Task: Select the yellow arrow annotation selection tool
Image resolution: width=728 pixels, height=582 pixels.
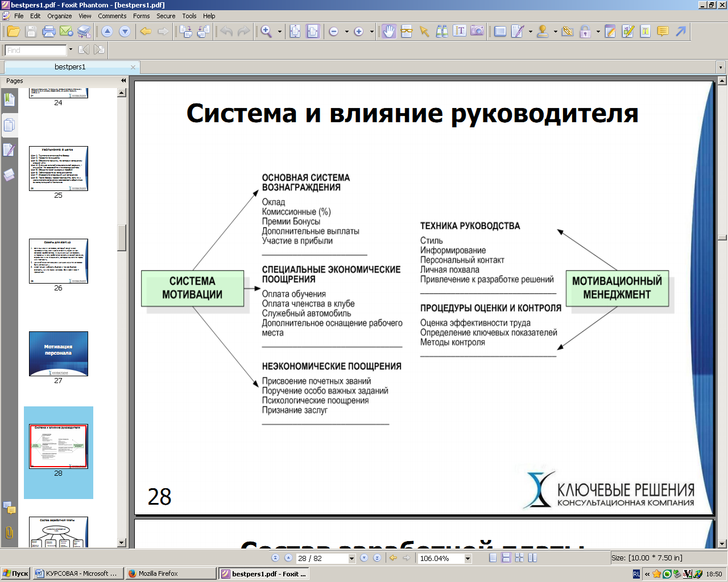Action: [x=424, y=32]
